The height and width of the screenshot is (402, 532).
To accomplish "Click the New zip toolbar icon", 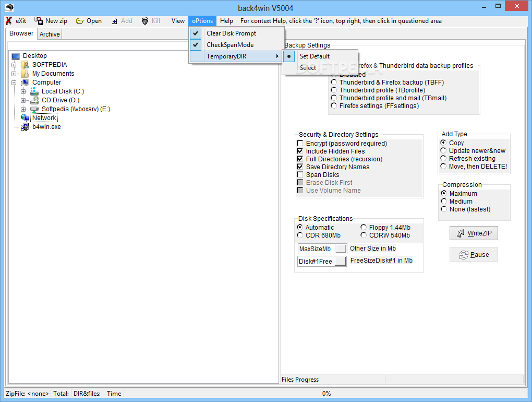I will point(39,21).
